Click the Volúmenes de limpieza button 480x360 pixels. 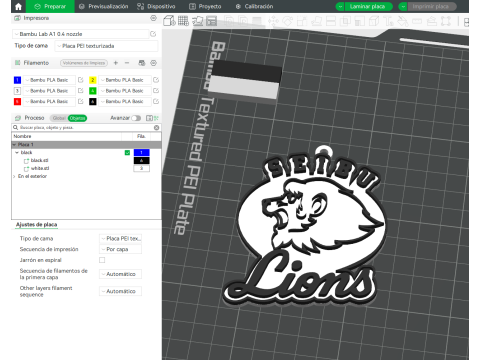[84, 63]
